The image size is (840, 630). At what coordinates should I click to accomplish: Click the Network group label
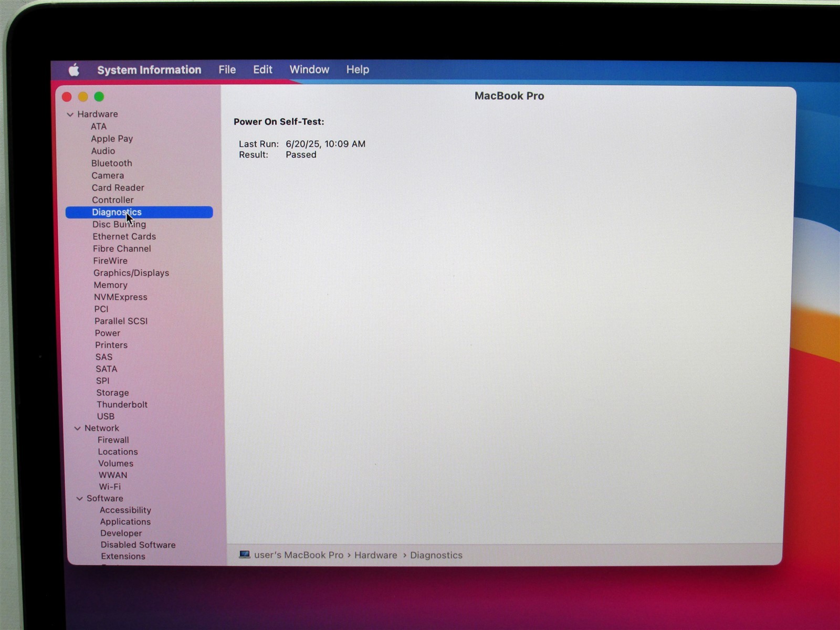click(102, 428)
